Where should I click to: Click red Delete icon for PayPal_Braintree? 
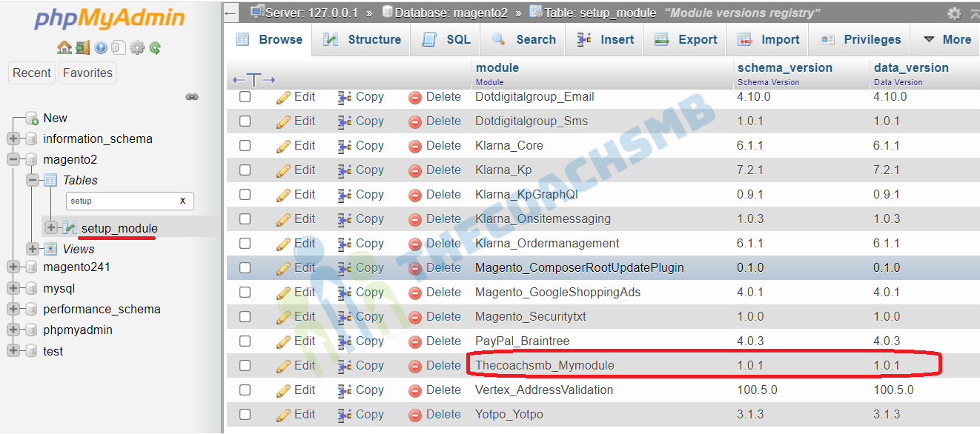[x=415, y=341]
